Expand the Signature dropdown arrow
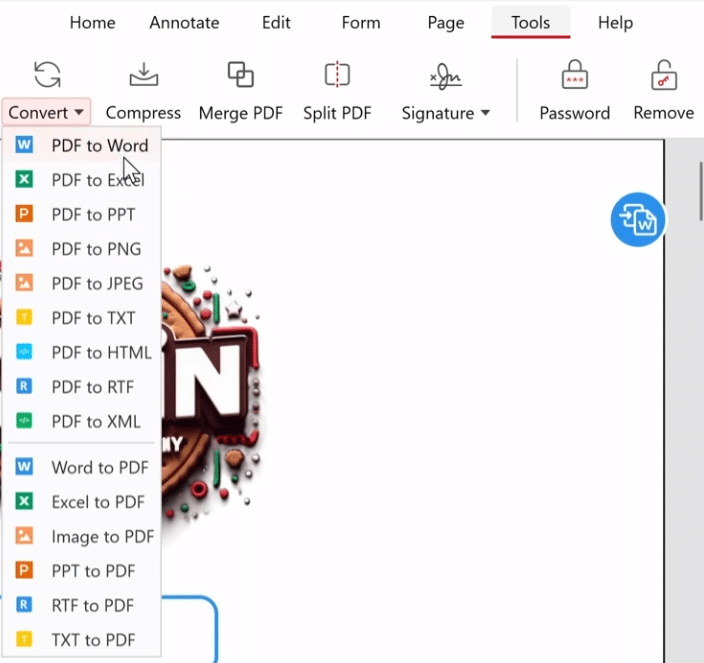 point(485,112)
